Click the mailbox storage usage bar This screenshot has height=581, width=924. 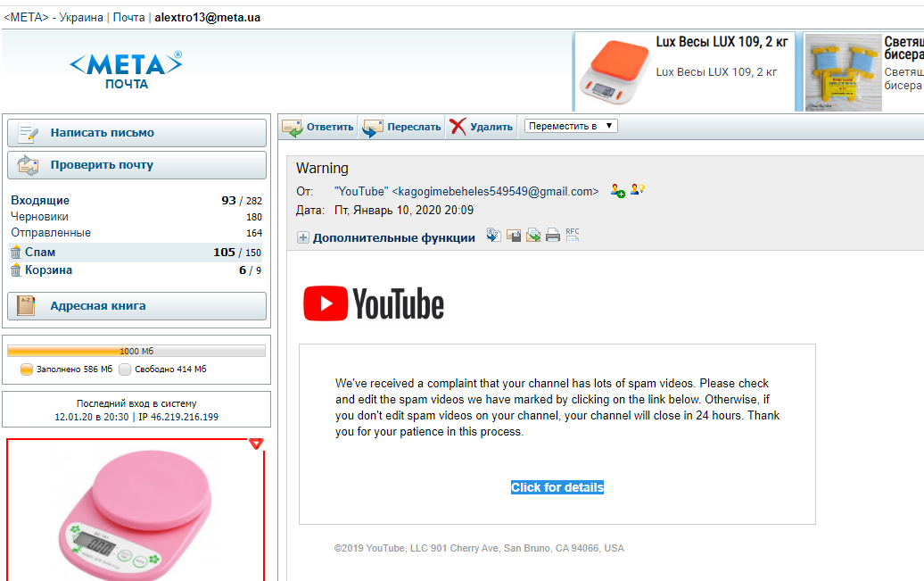pos(136,351)
